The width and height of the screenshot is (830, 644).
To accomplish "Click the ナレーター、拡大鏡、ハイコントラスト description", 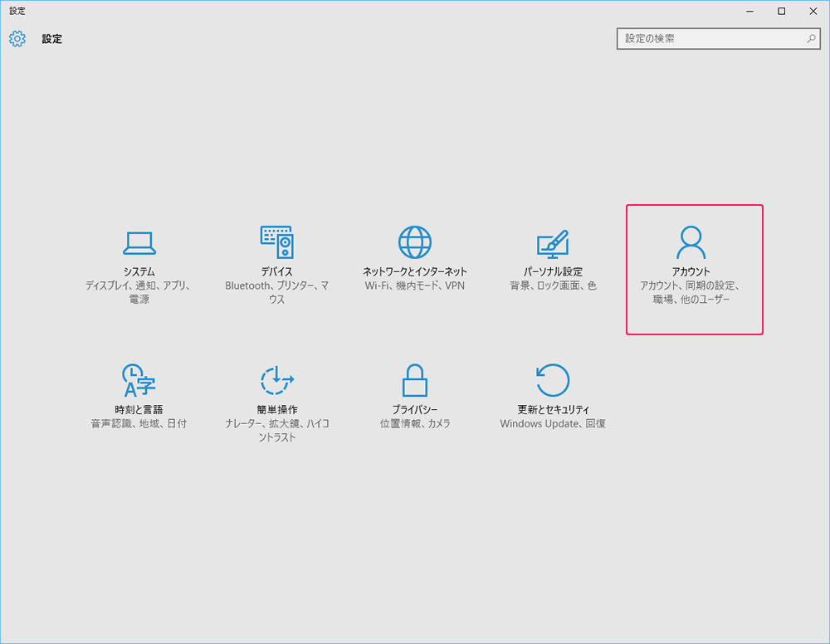I will point(277,430).
